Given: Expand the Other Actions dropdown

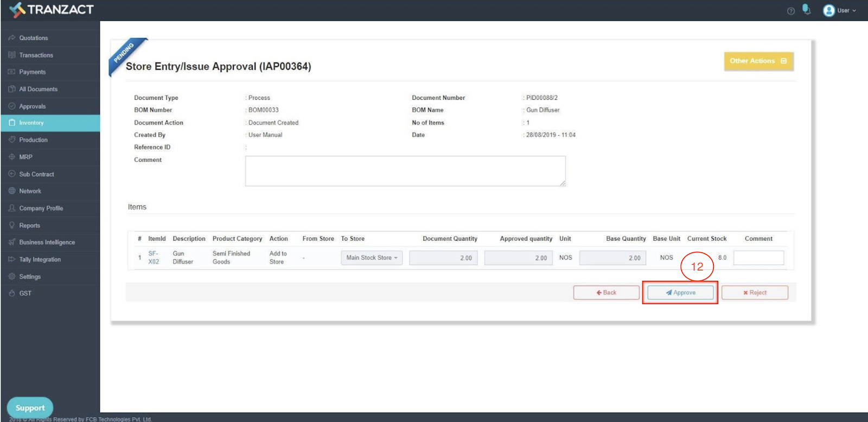Looking at the screenshot, I should (x=758, y=61).
